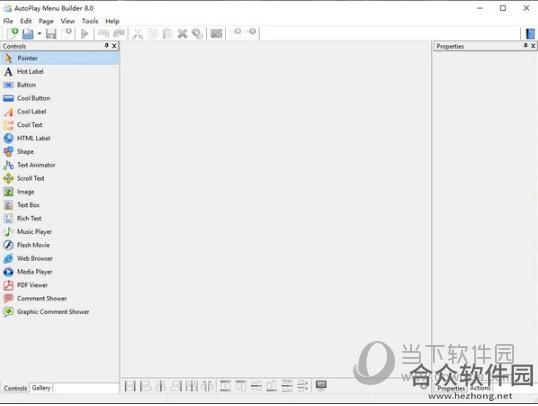Click the green Run play icon
The height and width of the screenshot is (406, 538).
click(x=84, y=34)
